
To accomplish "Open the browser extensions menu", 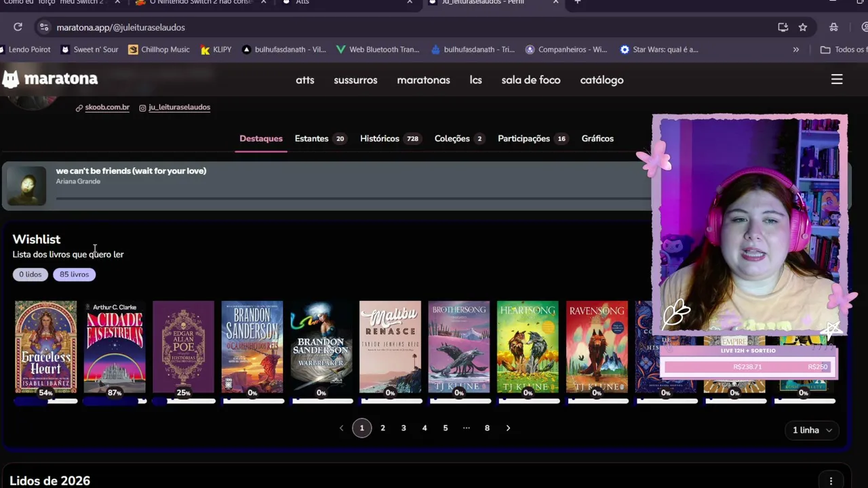I will click(x=834, y=27).
